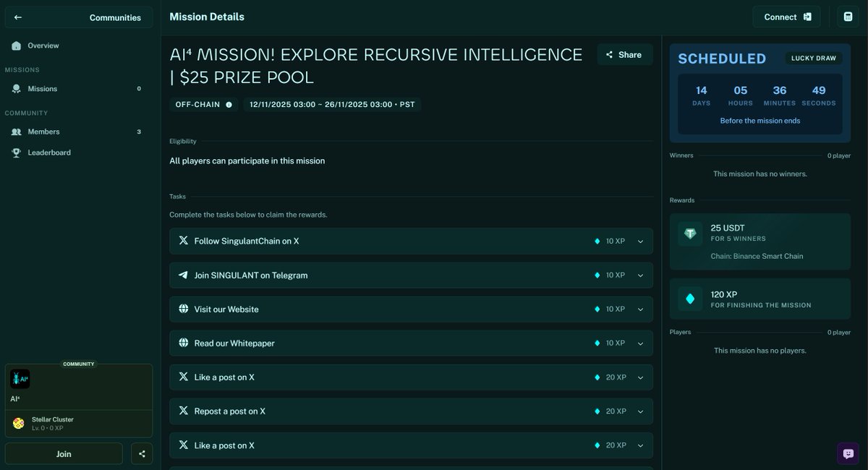Click the Telegram icon on Join SINGULANT task
The height and width of the screenshot is (470, 868).
(x=184, y=275)
